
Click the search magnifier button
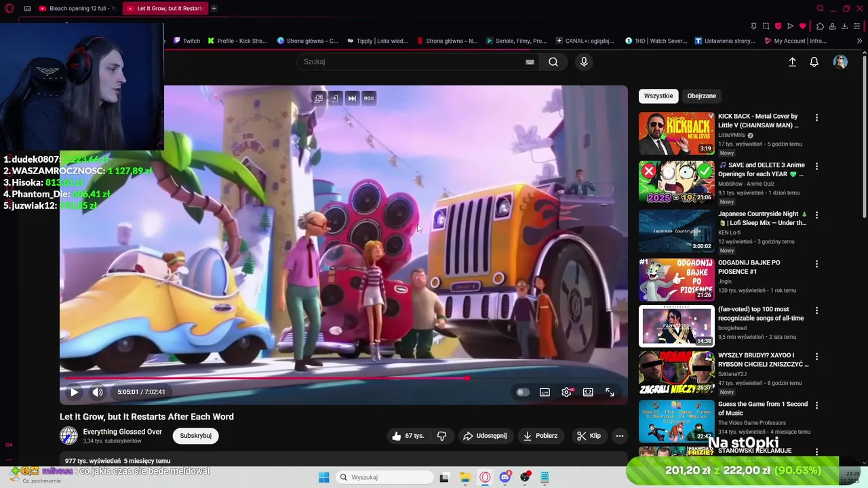point(553,62)
